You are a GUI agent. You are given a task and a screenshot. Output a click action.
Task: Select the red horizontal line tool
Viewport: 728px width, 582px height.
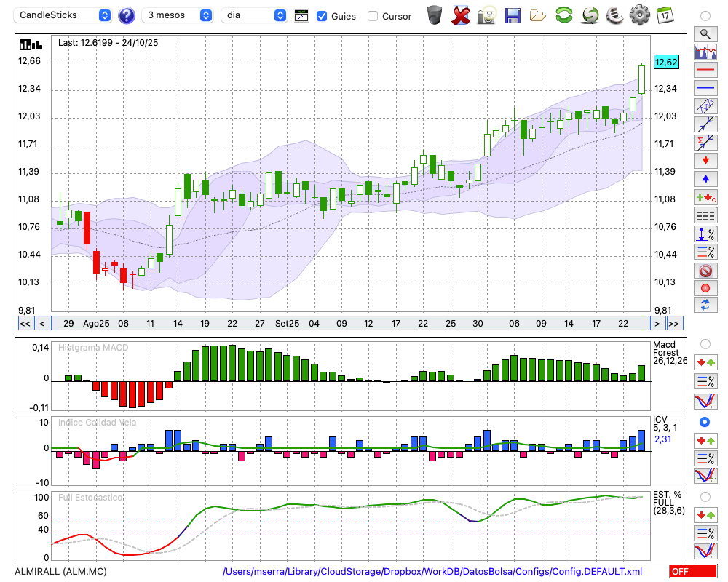[x=705, y=70]
